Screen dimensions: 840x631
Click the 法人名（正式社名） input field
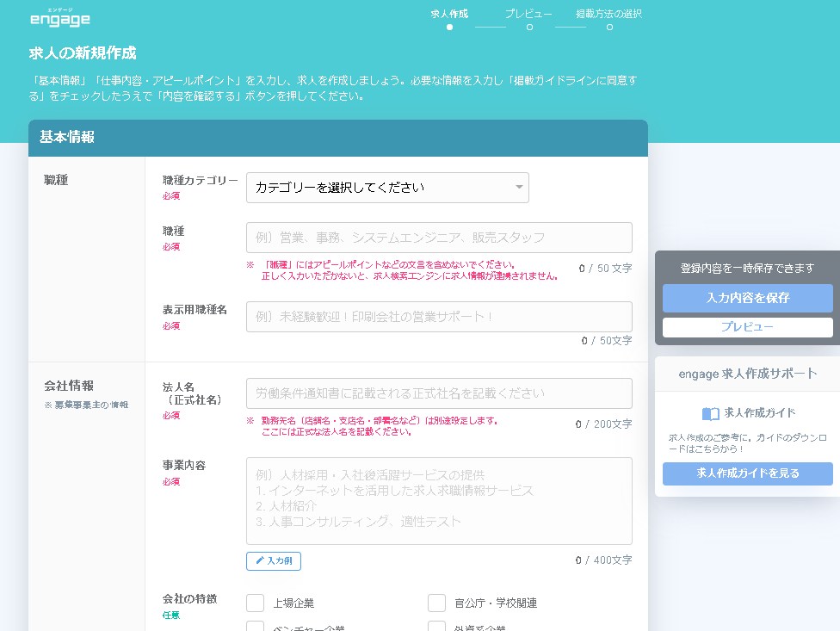(439, 393)
